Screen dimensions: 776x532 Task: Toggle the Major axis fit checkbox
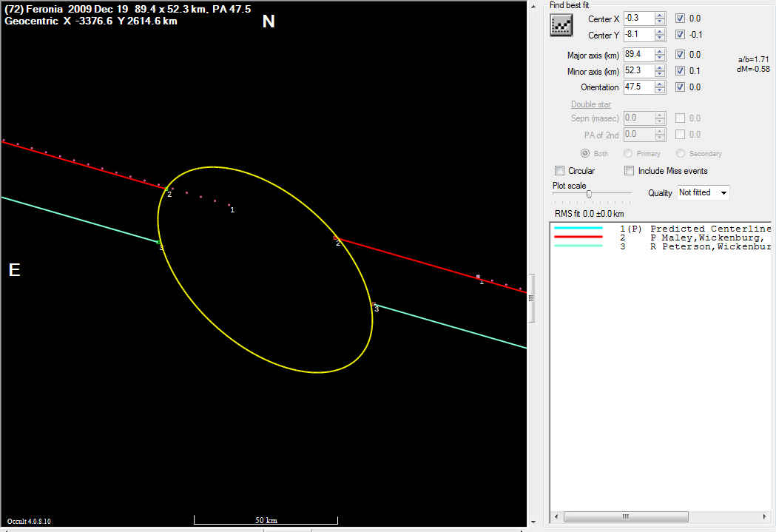coord(680,55)
